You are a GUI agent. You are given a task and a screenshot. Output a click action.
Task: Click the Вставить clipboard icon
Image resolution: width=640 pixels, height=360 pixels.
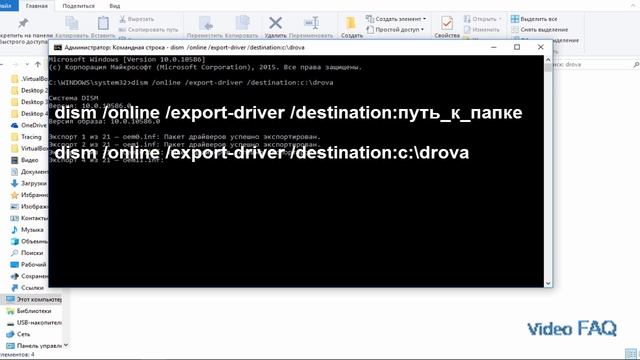(x=103, y=23)
